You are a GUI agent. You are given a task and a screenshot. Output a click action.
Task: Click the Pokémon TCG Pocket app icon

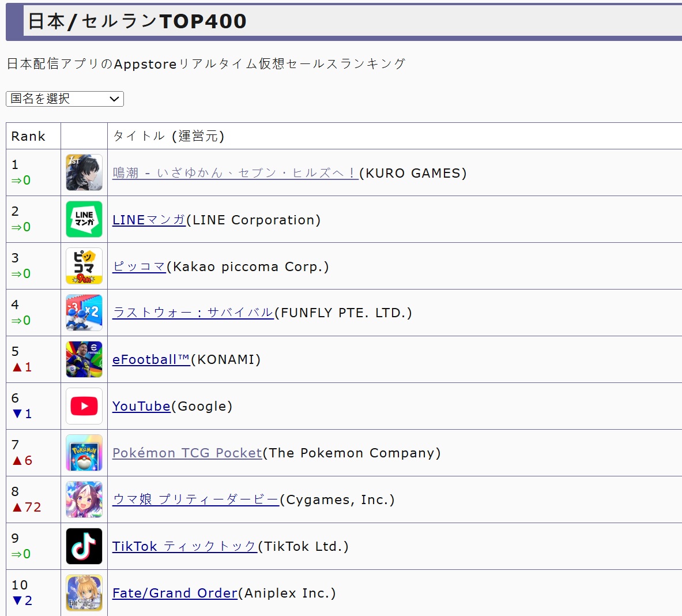(84, 453)
